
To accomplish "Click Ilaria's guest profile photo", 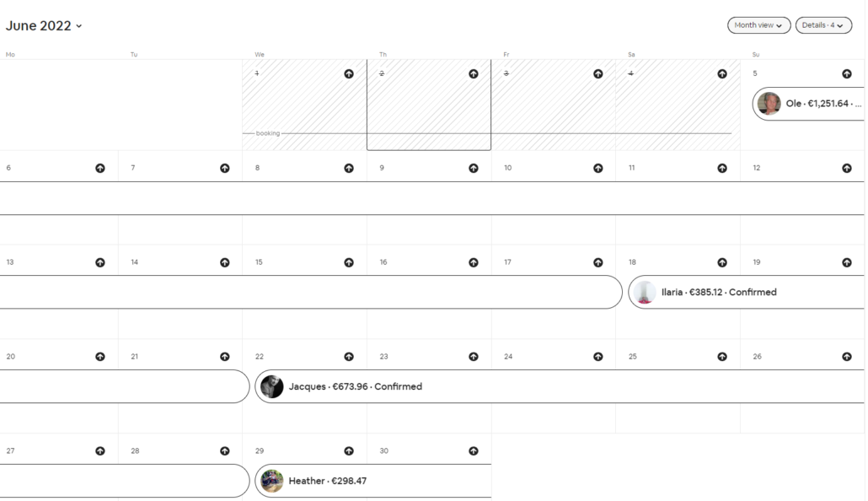I will point(646,293).
